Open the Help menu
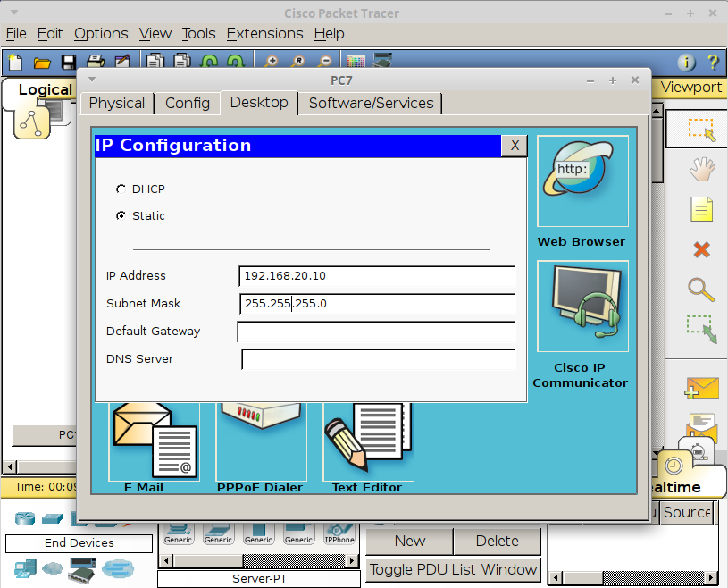Image resolution: width=728 pixels, height=588 pixels. 330,33
